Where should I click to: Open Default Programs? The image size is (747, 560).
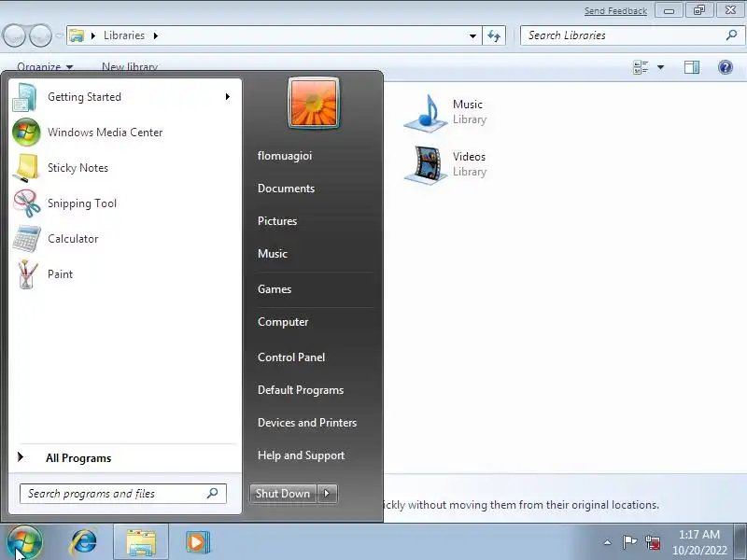(301, 390)
